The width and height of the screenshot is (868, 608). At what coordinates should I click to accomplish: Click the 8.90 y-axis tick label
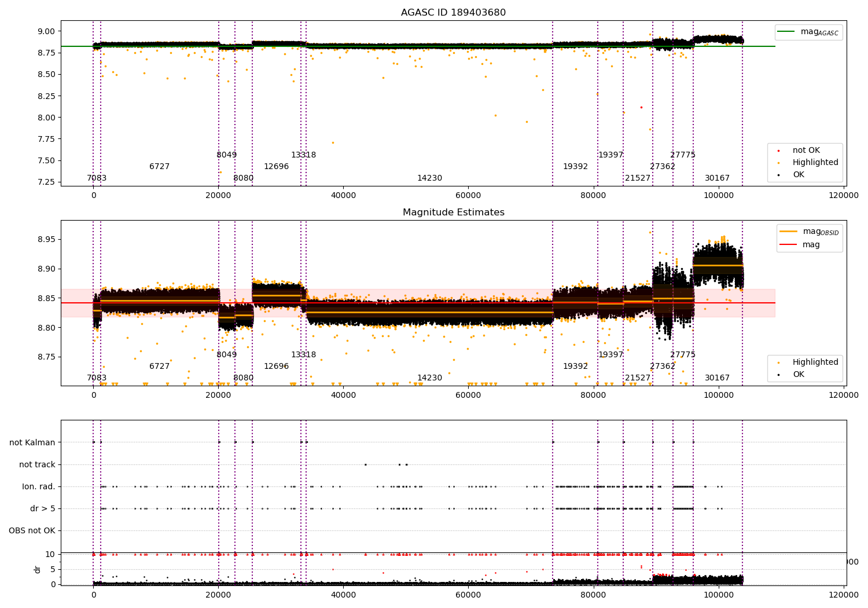click(47, 269)
